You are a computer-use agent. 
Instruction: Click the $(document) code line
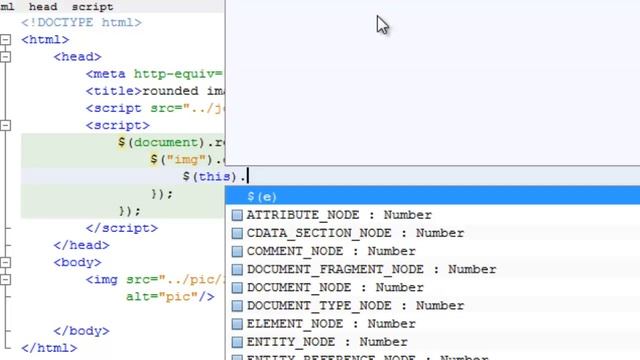point(171,142)
